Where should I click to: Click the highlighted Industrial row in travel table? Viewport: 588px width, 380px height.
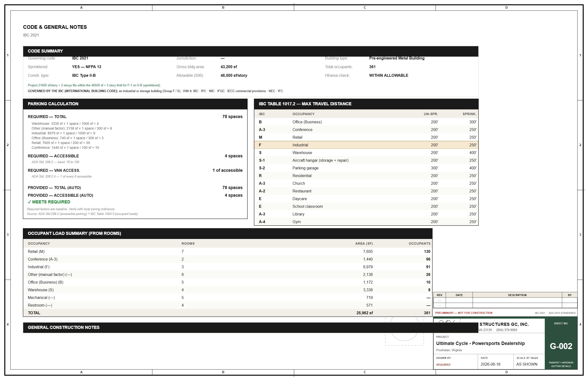pos(366,145)
